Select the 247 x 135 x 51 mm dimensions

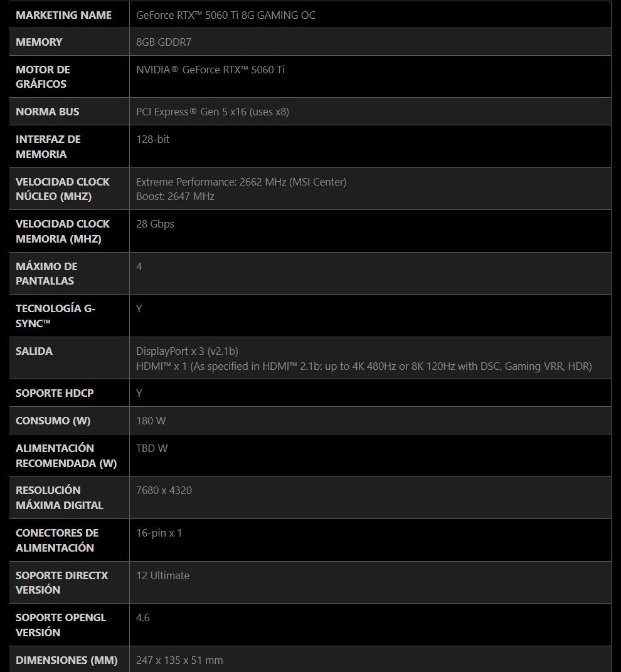tap(179, 660)
